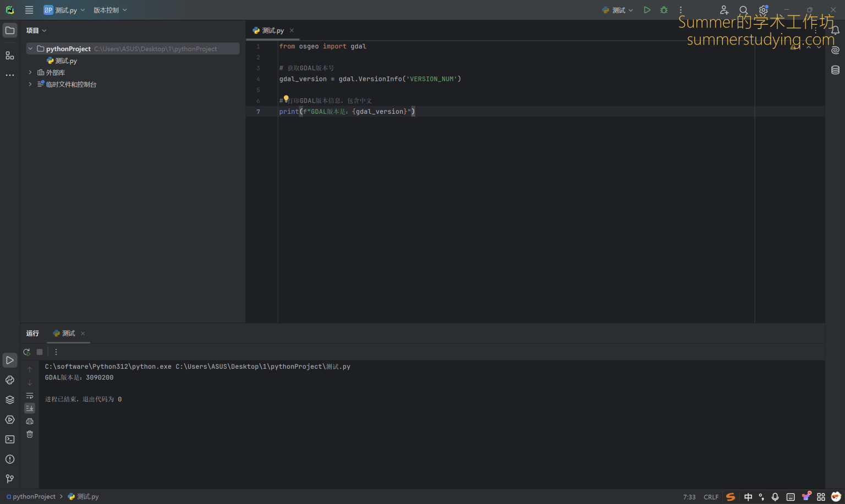Open 测试.py file in project tree
Screen dimensions: 845x504
click(65, 61)
